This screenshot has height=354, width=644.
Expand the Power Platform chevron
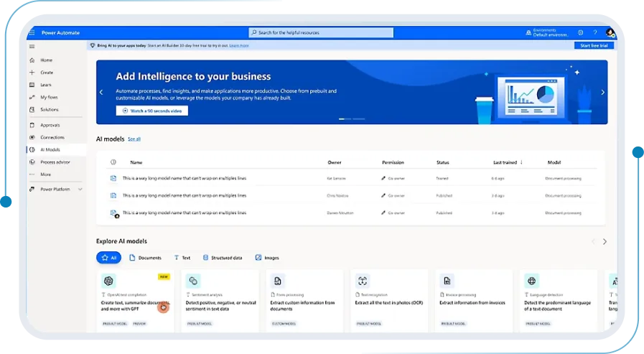pyautogui.click(x=80, y=190)
